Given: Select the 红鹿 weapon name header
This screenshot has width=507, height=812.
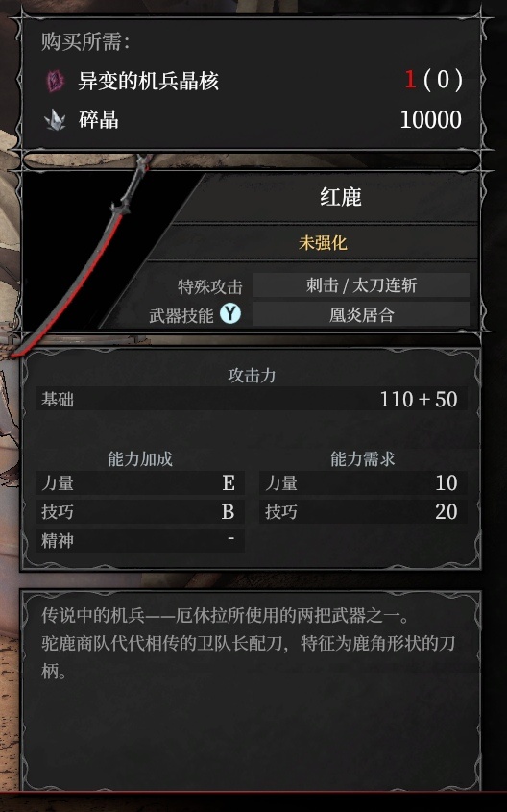Looking at the screenshot, I should pyautogui.click(x=341, y=197).
